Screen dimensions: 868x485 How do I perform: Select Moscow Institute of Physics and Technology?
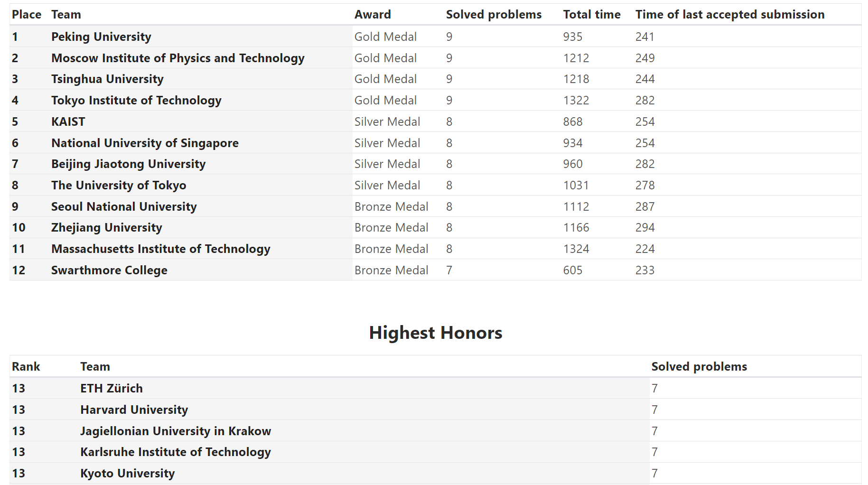pyautogui.click(x=178, y=58)
